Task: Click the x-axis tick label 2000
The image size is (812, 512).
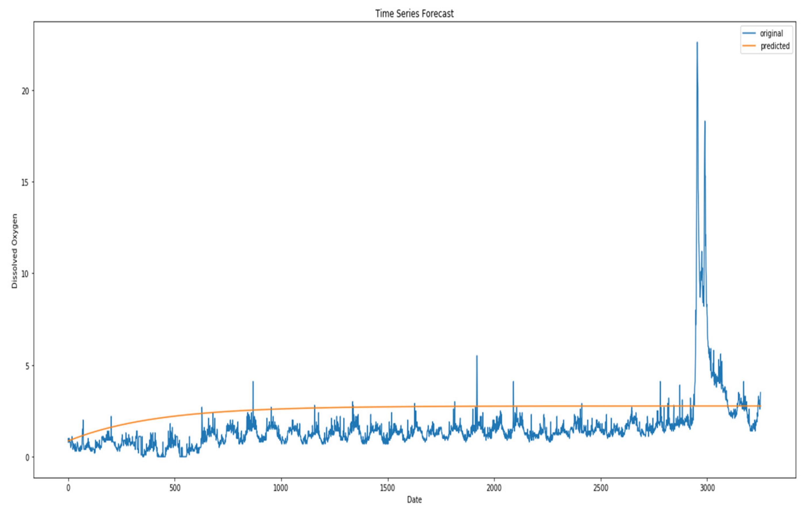Action: (x=494, y=488)
